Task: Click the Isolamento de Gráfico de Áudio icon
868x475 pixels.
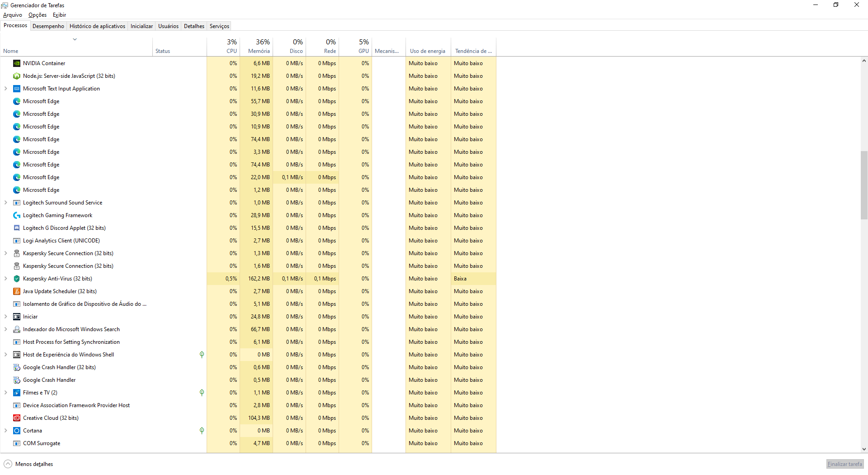Action: (x=17, y=304)
